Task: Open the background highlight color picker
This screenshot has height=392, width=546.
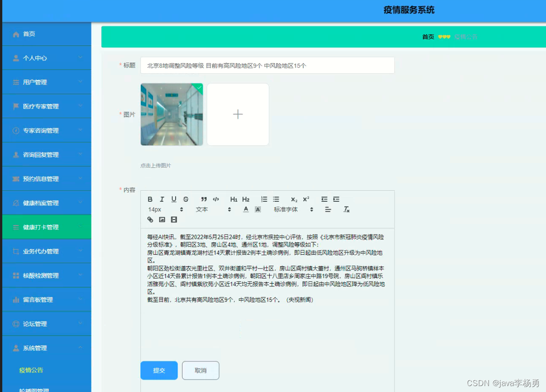Action: 257,209
